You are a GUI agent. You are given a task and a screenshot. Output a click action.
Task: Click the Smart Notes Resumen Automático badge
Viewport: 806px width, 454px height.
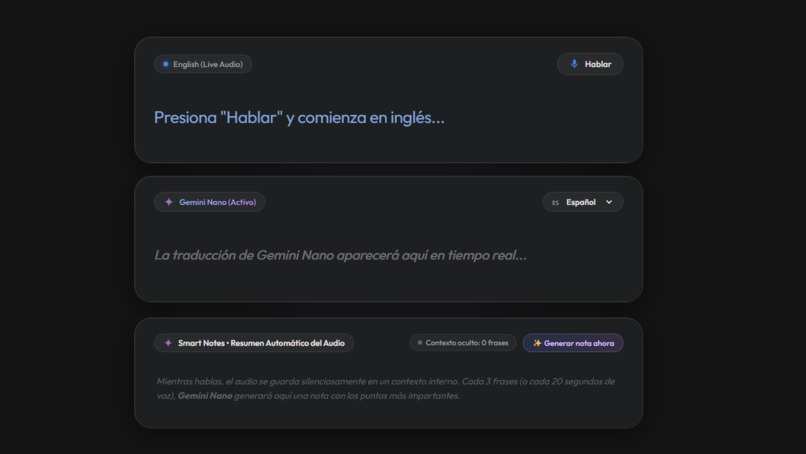[x=254, y=343]
